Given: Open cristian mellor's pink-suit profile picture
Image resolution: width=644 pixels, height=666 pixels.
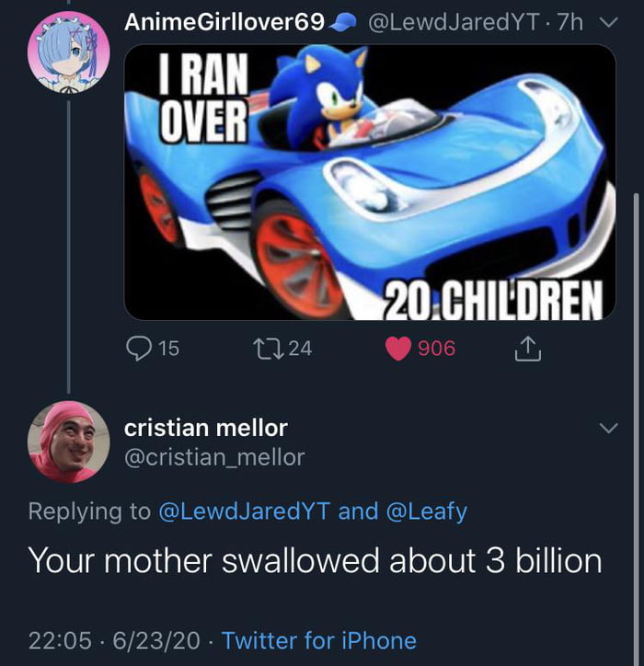Looking at the screenshot, I should [69, 442].
